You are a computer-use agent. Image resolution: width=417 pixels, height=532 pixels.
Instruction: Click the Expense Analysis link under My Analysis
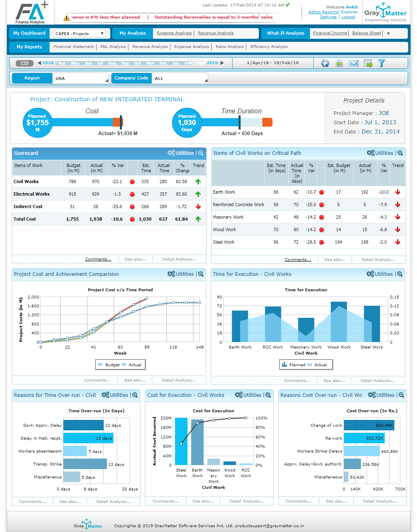(x=174, y=33)
